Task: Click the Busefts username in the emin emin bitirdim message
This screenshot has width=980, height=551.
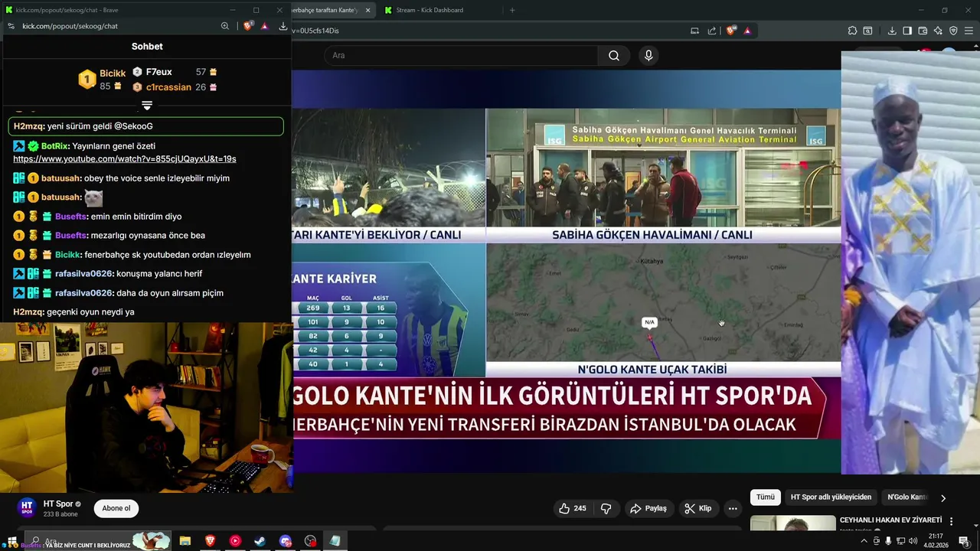Action: (71, 217)
